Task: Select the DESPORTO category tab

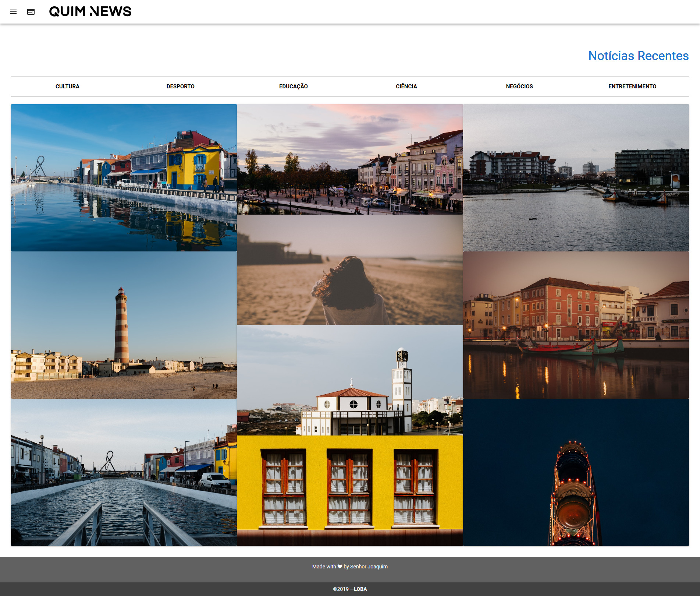Action: point(180,87)
